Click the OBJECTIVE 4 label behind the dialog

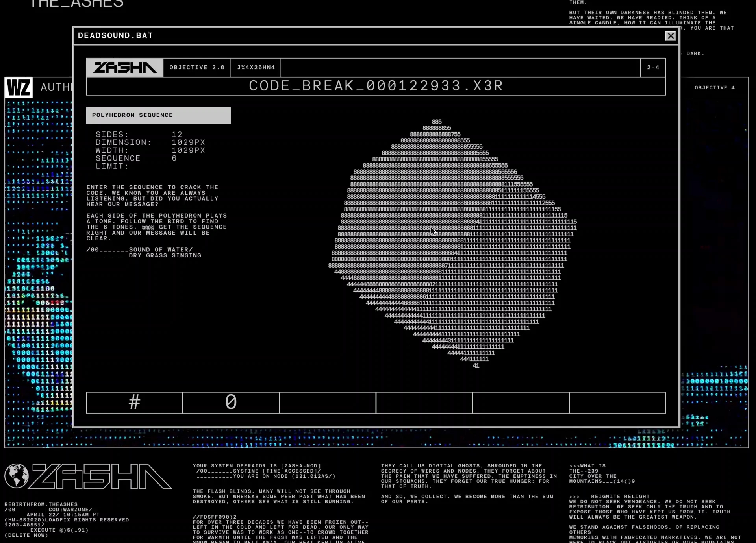(714, 88)
